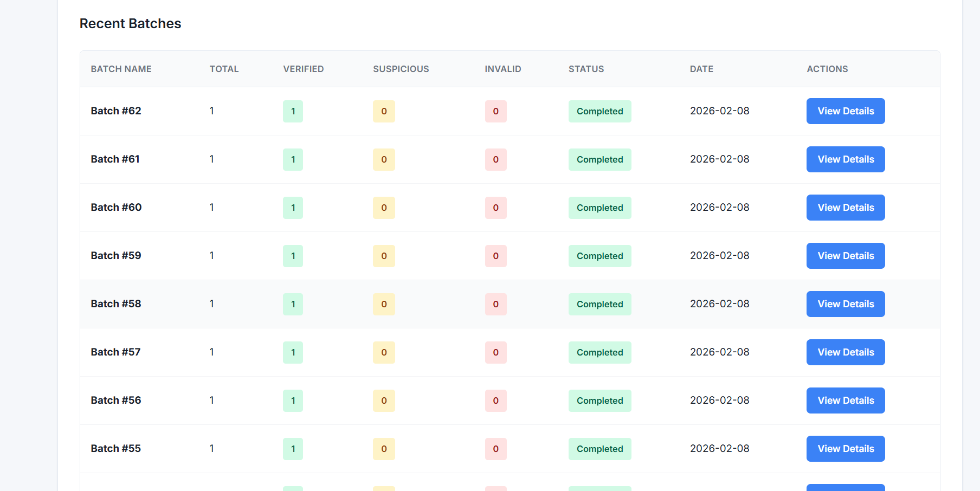Select the Batch #55 name cell
The height and width of the screenshot is (491, 980).
[115, 448]
